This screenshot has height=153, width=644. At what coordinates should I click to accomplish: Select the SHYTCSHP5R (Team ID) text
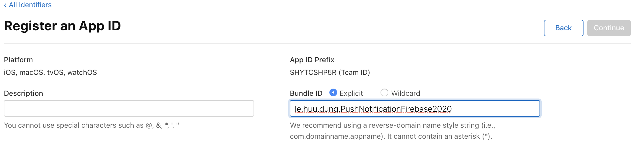[330, 72]
